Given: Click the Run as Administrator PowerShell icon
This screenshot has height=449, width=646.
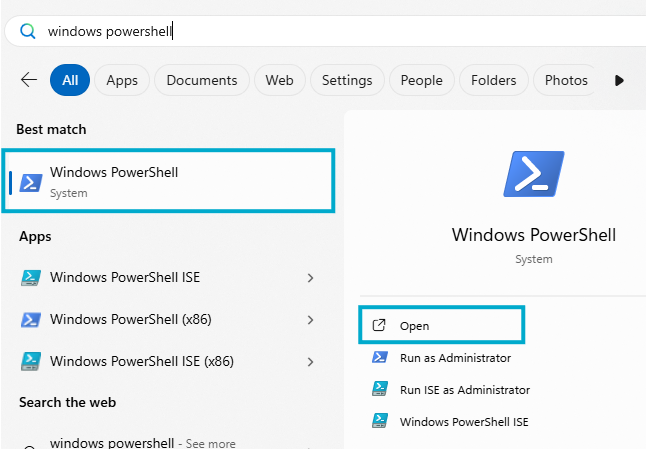Looking at the screenshot, I should [379, 357].
